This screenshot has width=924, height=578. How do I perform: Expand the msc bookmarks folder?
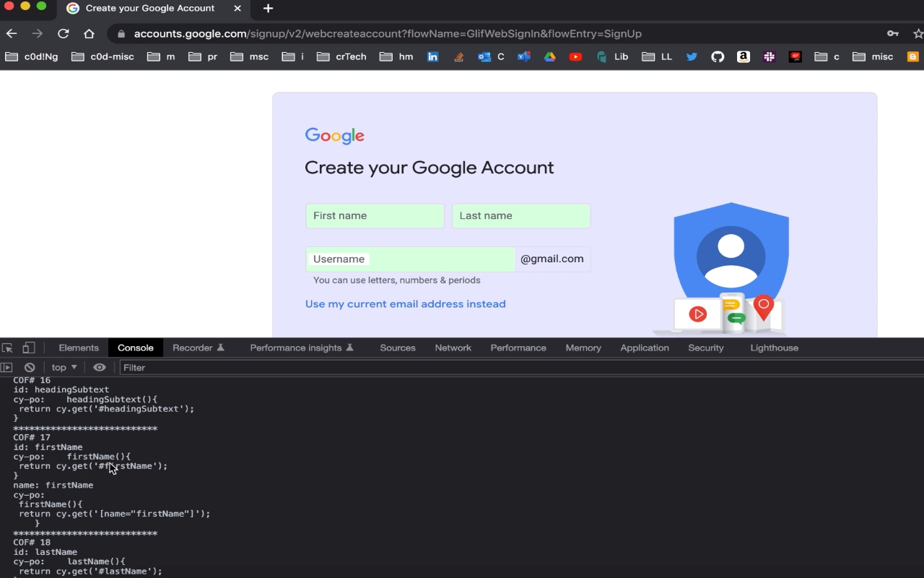[250, 56]
